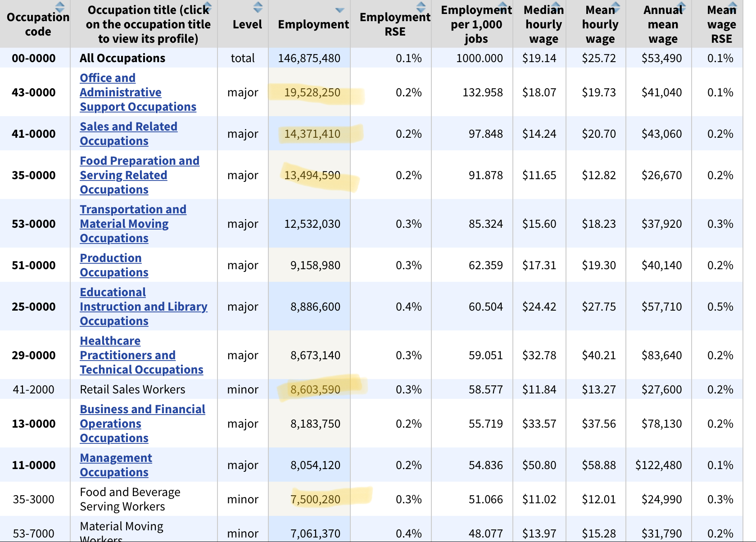Sort by Mean hourly wage arrows
The width and height of the screenshot is (756, 542).
click(615, 7)
